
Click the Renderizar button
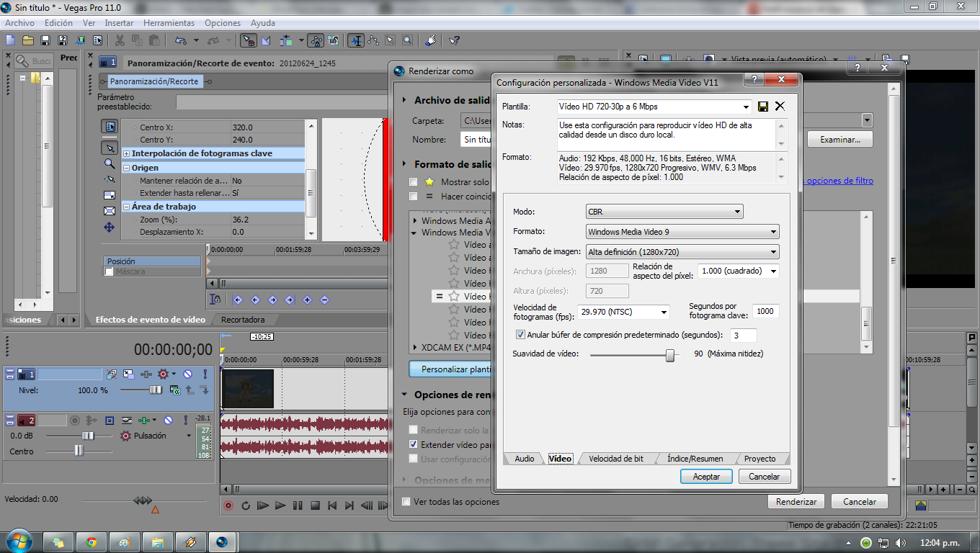click(x=796, y=502)
